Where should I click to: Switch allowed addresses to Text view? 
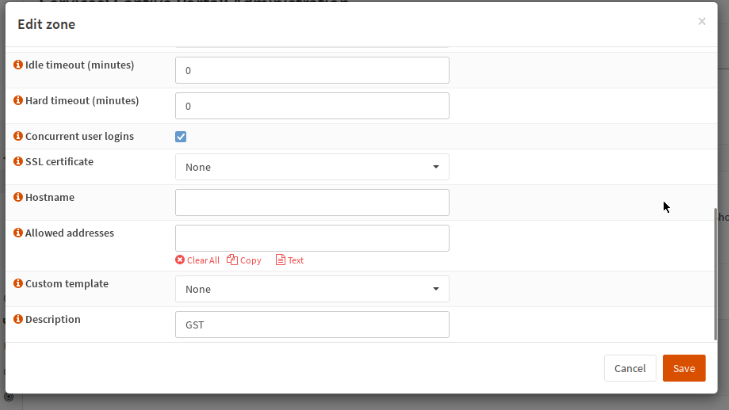click(289, 260)
